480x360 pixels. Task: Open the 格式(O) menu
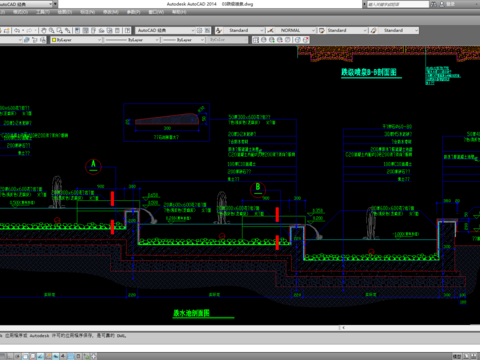[20, 12]
